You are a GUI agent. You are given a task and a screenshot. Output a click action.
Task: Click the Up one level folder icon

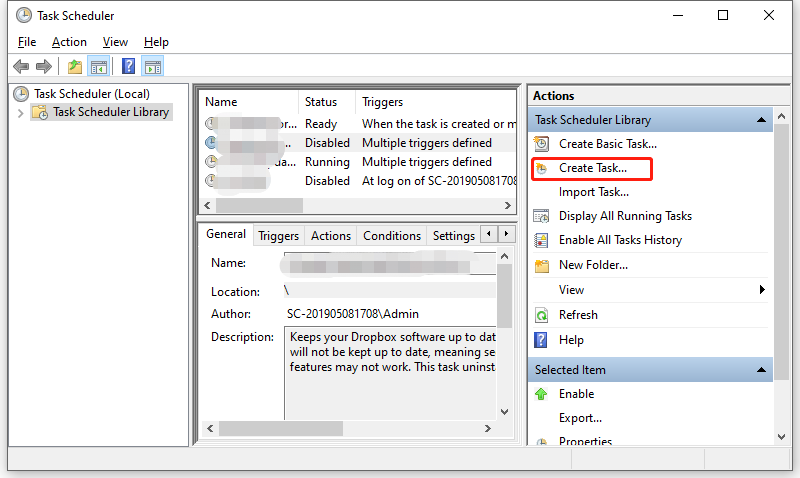pos(74,66)
